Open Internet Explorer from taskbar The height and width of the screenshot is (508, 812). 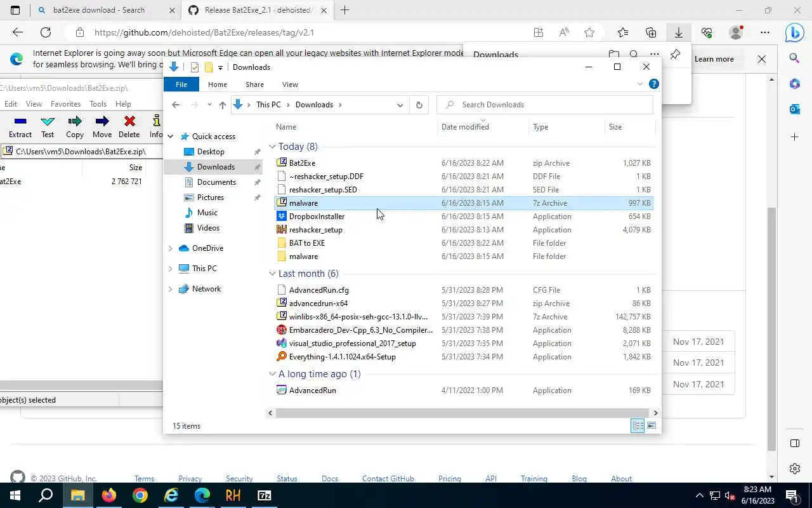pos(171,495)
